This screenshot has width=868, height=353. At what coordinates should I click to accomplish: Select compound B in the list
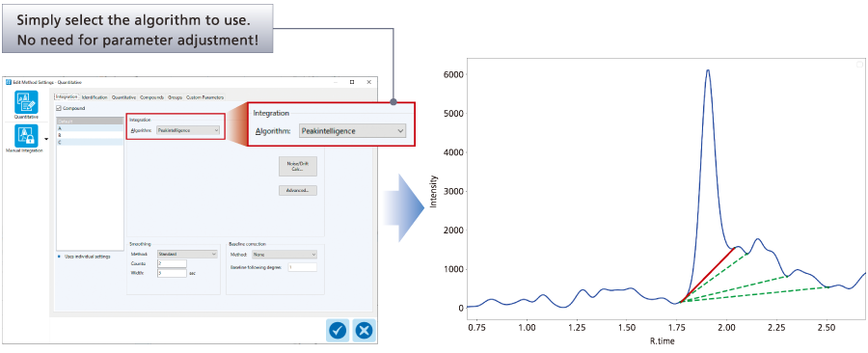[x=91, y=135]
